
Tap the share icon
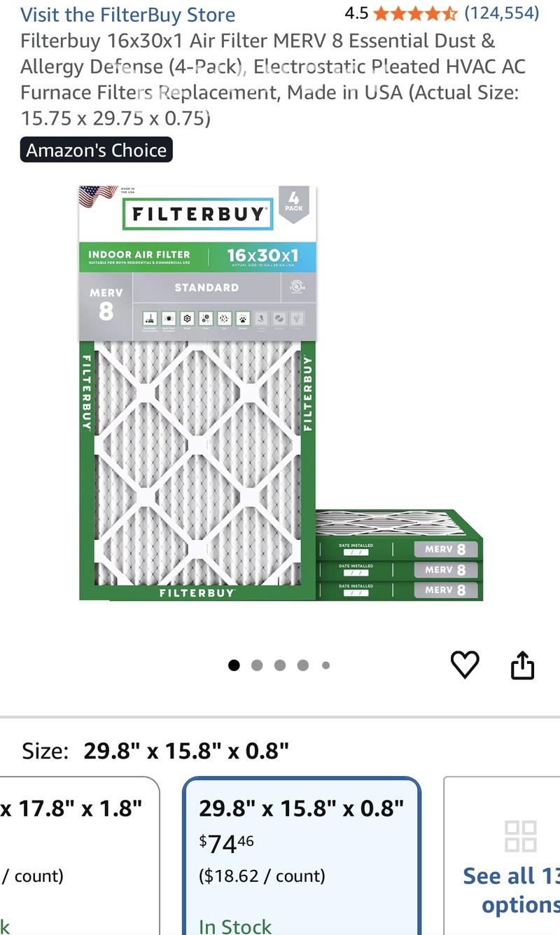tap(522, 665)
